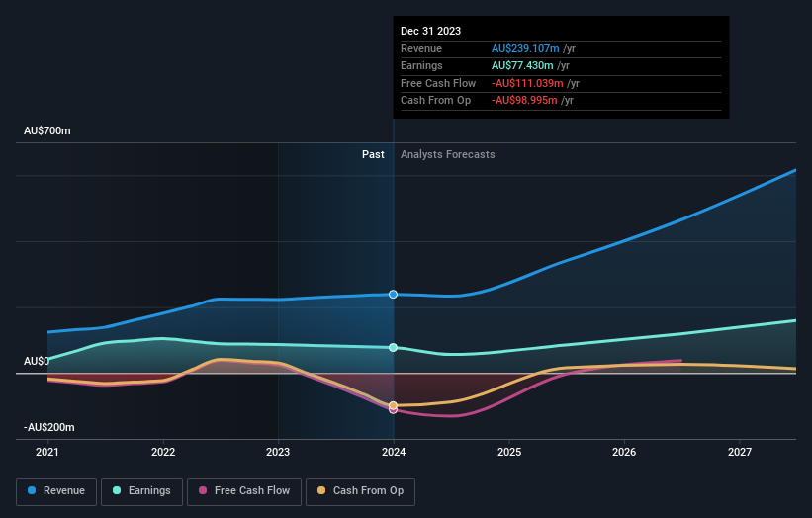Click the AU$700m y-axis label
Screen dimensions: 812x518
47,130
